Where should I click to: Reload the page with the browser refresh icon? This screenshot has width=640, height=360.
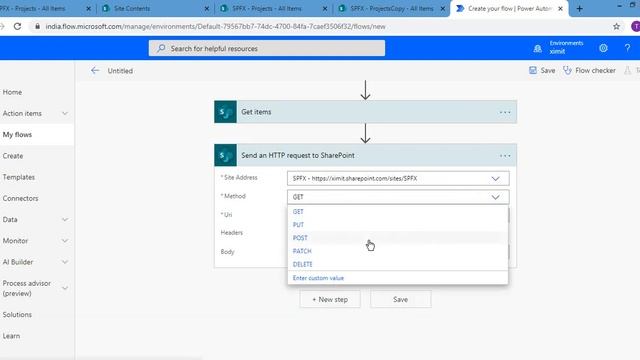click(17, 27)
